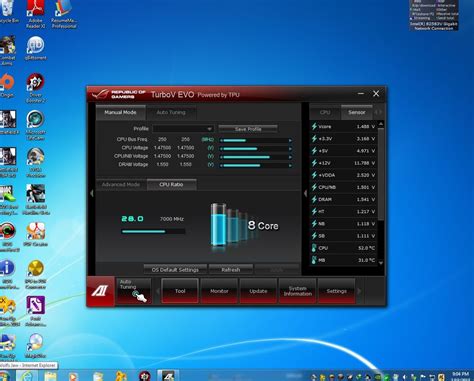Click the AI Suite logo button
Image resolution: width=474 pixels, height=381 pixels.
(100, 291)
